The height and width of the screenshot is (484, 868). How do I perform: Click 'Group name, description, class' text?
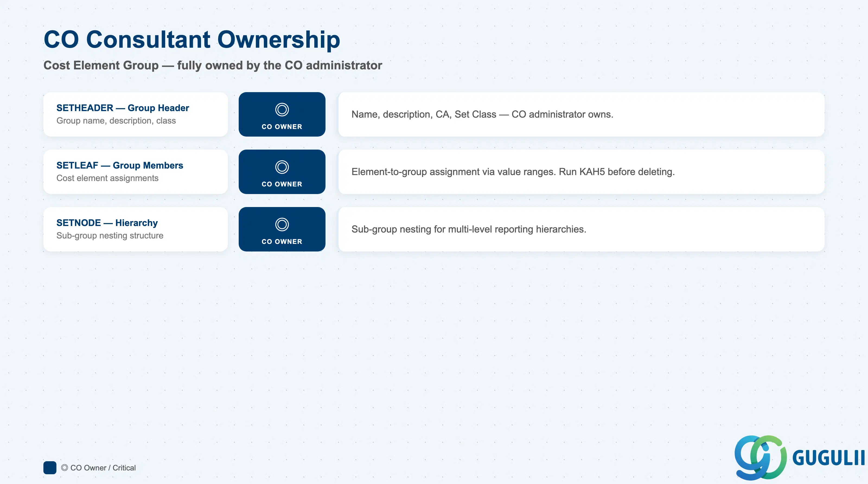pyautogui.click(x=116, y=121)
